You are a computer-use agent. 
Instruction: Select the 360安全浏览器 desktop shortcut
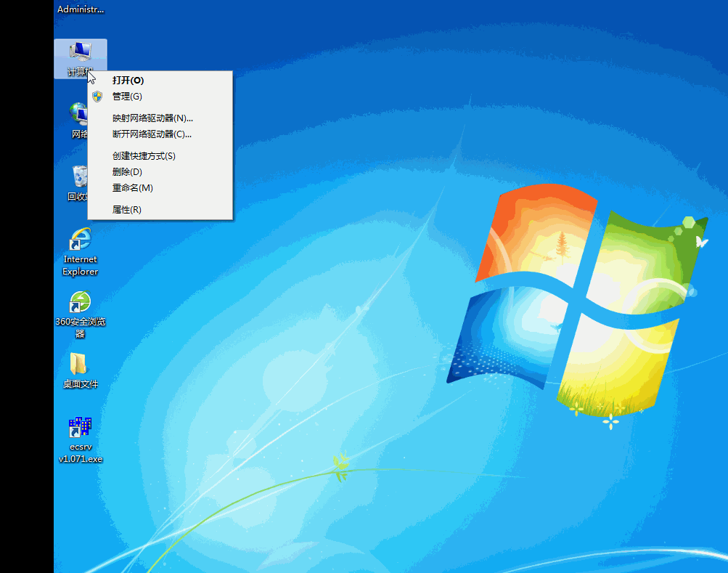tap(81, 314)
